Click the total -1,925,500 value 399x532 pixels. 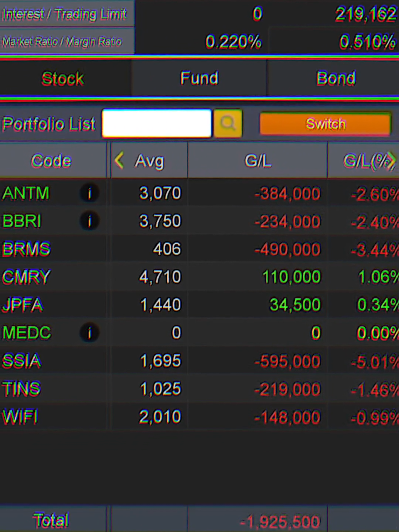click(280, 522)
